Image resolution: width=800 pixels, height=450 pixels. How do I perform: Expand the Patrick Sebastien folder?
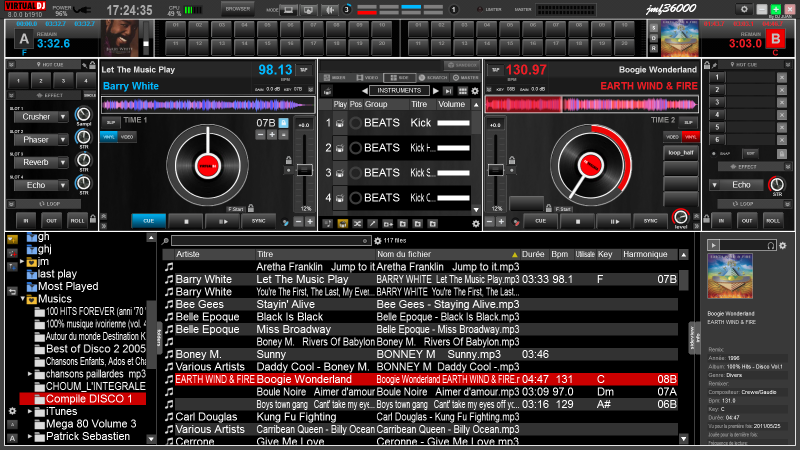click(x=30, y=436)
